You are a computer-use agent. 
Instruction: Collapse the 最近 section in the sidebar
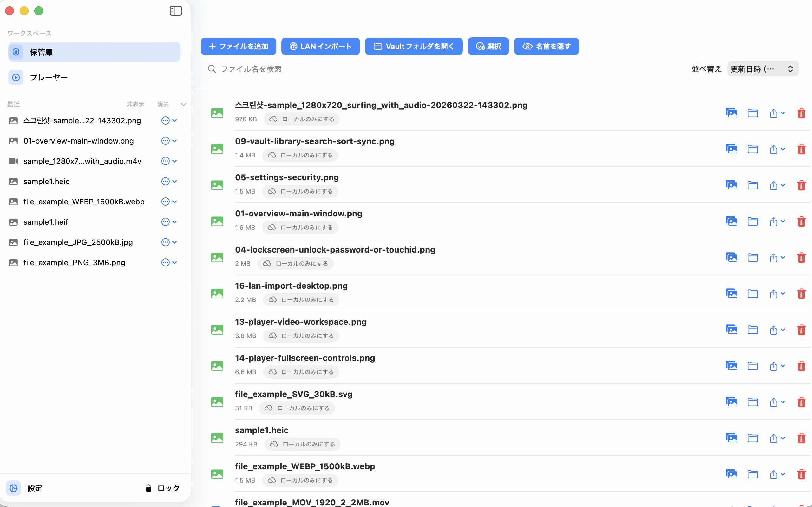click(x=183, y=104)
